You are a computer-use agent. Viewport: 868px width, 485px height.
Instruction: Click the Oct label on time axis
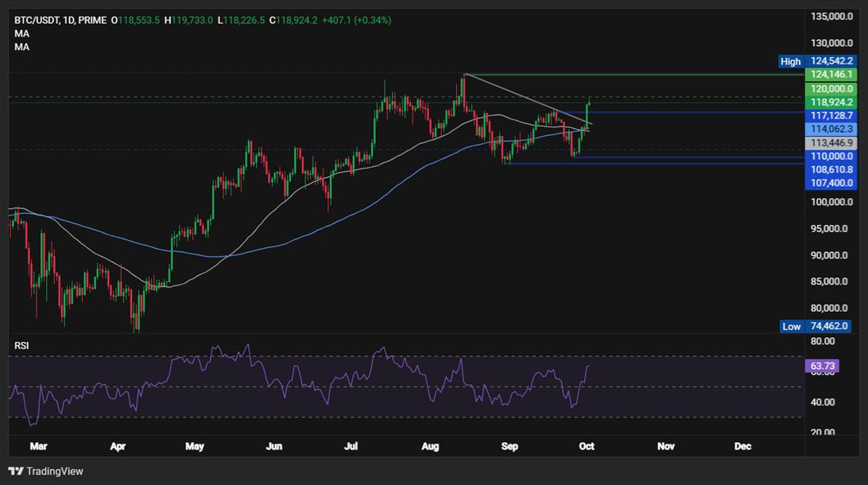coord(587,447)
